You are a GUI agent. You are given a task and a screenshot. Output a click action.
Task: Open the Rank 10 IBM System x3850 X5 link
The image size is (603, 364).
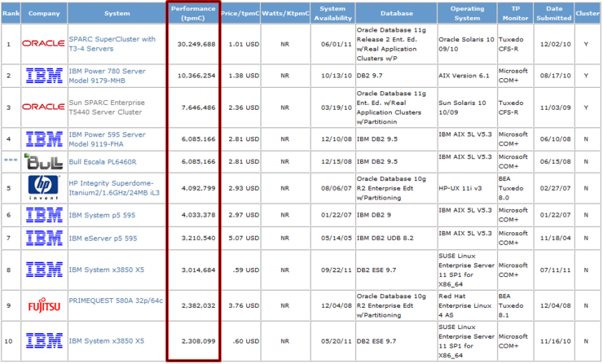107,341
